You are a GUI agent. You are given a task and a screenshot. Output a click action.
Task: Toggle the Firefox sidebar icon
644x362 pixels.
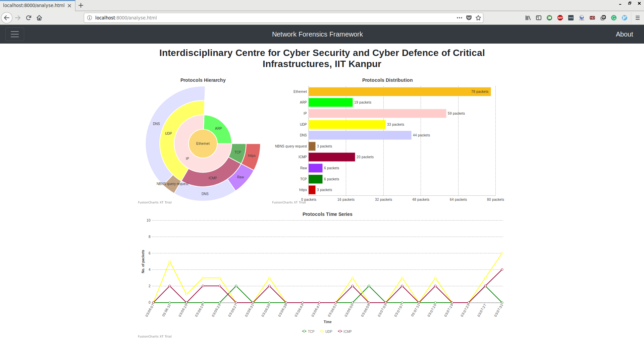click(539, 18)
